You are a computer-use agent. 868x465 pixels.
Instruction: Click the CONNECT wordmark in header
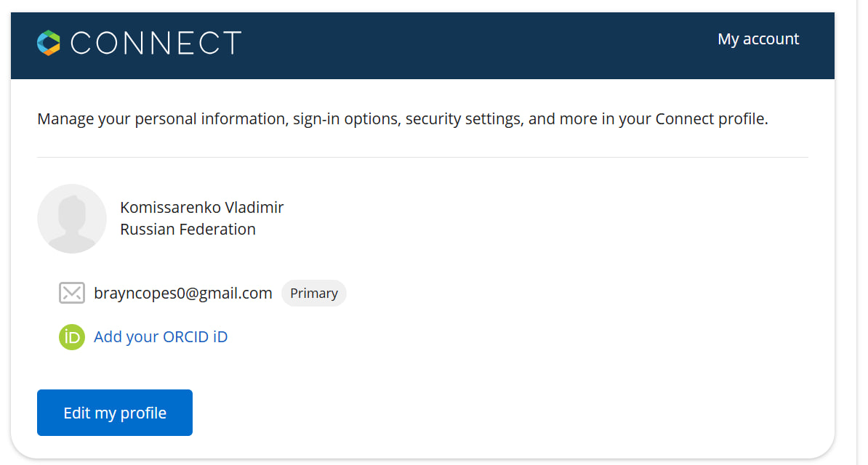click(x=156, y=43)
